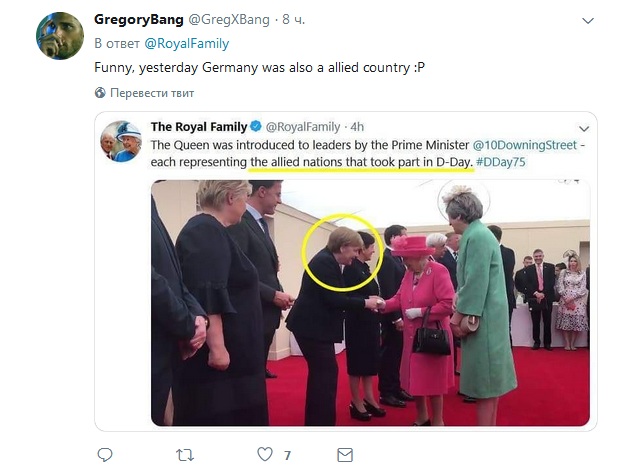Click The Royal Family account name
Screen dimensions: 635x471
(198, 127)
